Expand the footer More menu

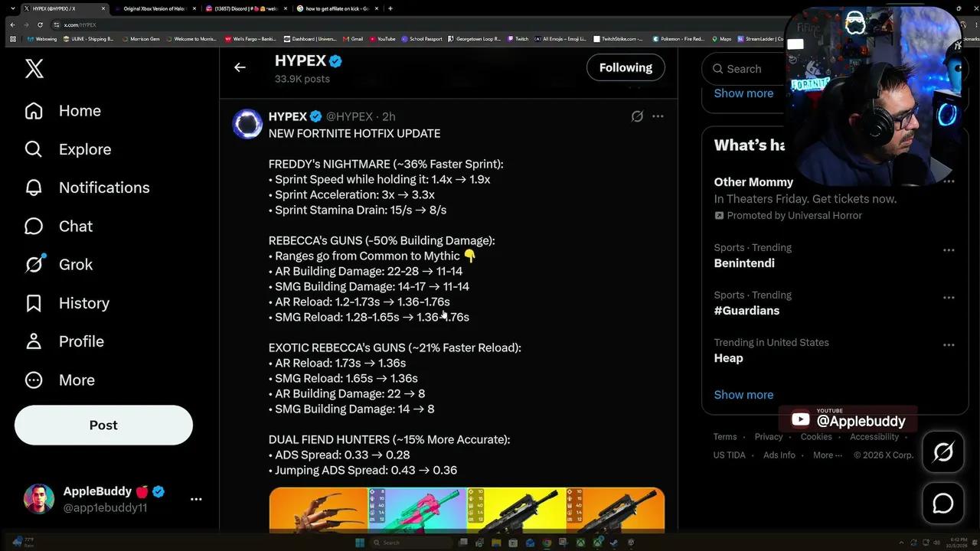pyautogui.click(x=827, y=455)
